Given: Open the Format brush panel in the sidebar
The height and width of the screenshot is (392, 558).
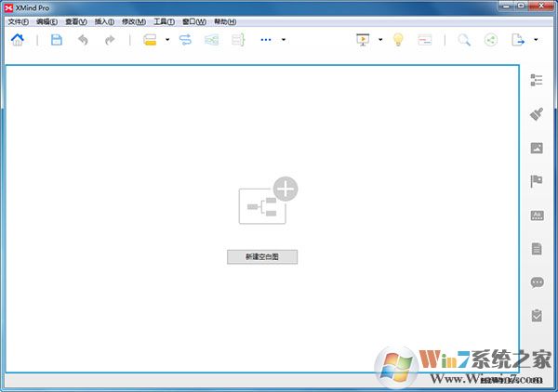Looking at the screenshot, I should tap(537, 114).
